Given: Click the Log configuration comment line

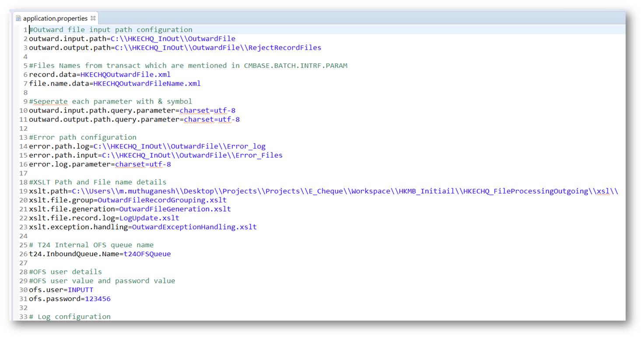Looking at the screenshot, I should click(73, 317).
